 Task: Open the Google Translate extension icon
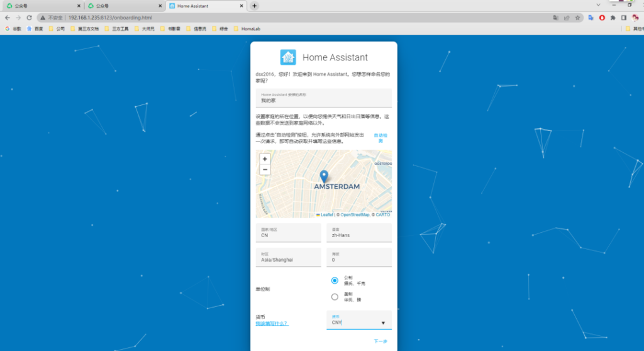[591, 18]
